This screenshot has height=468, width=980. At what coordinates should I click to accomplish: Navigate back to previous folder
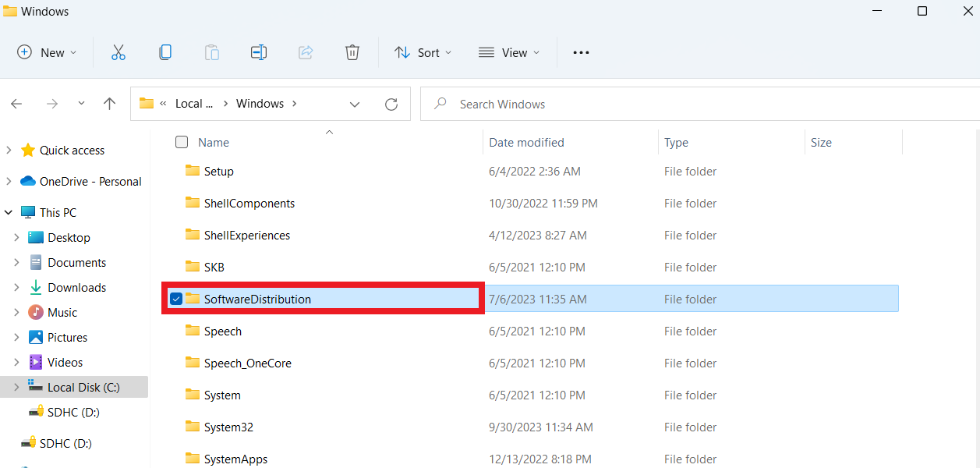point(17,104)
